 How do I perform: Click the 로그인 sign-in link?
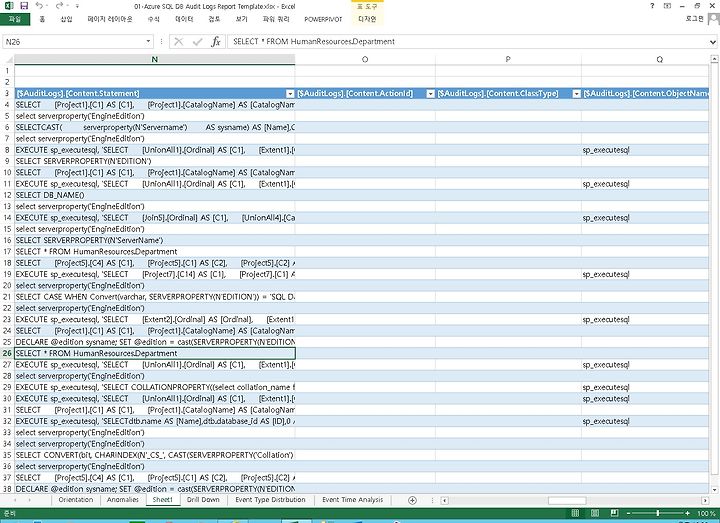pyautogui.click(x=694, y=19)
